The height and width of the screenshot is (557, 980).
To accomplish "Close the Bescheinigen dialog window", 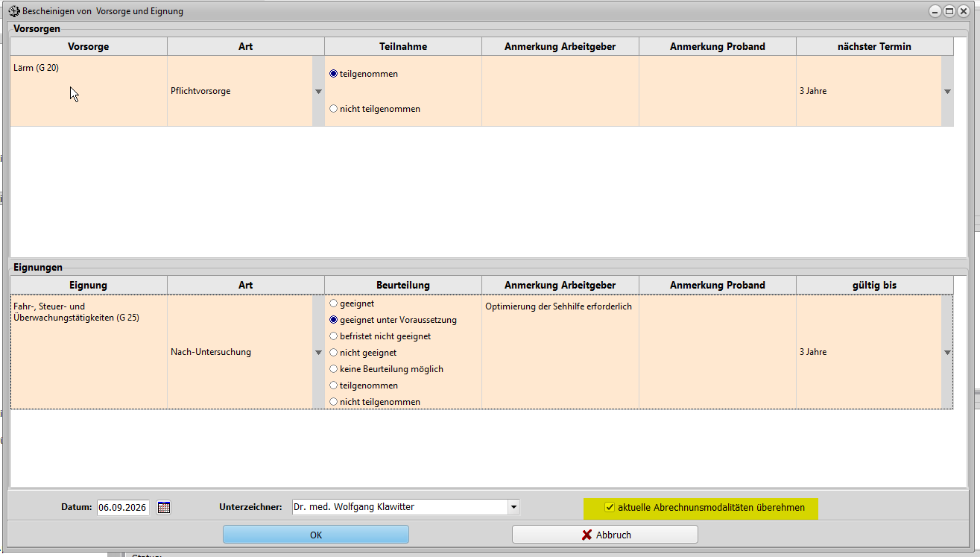I will [x=964, y=11].
